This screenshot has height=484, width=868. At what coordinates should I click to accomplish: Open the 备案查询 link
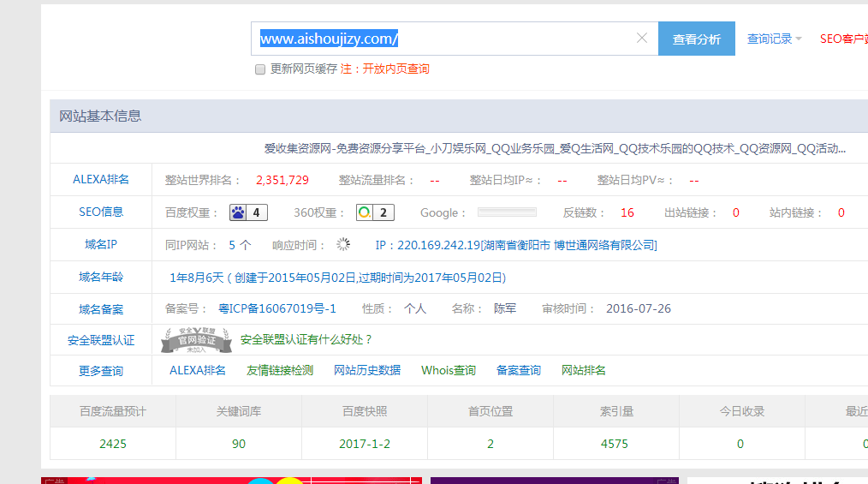[519, 370]
